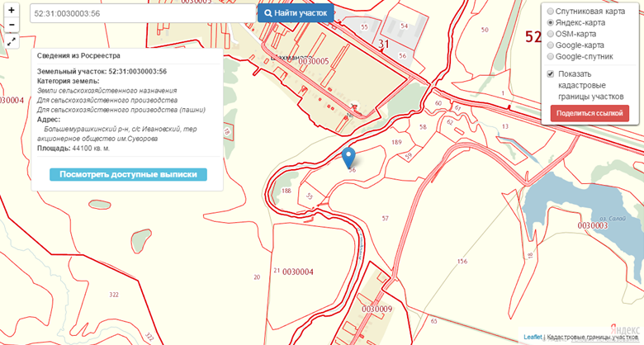
Task: Click the cadastral number search field
Action: 142,14
